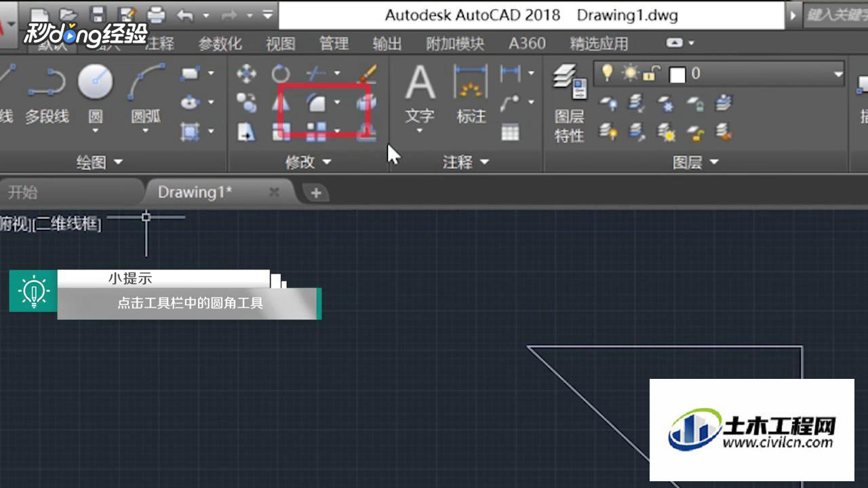Click the Fillet (圆角) tool

point(316,103)
